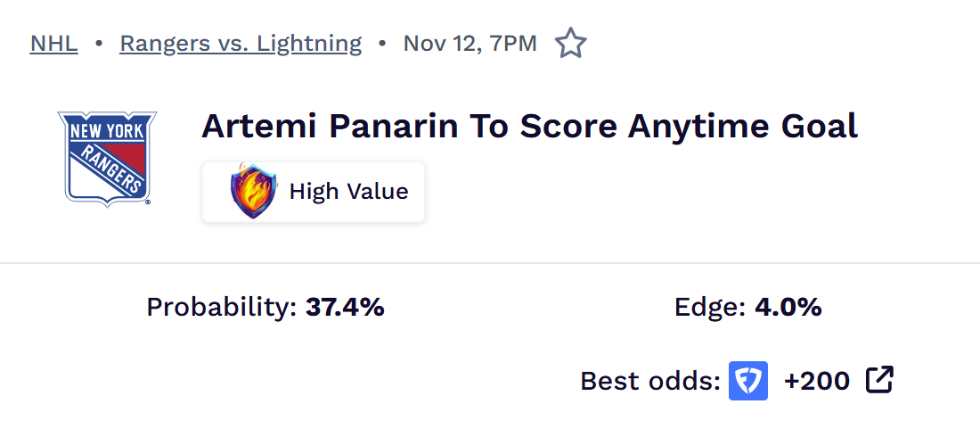
Task: Click the 37.4% probability value
Action: pyautogui.click(x=345, y=308)
